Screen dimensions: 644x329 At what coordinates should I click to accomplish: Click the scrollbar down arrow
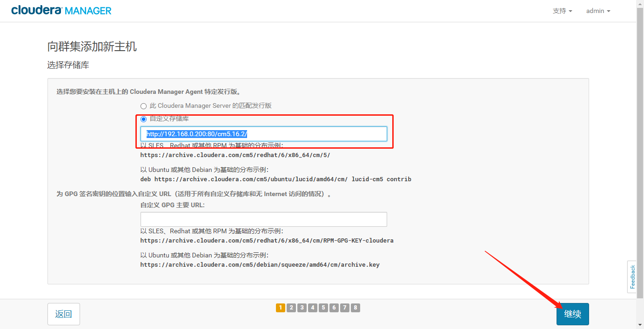pyautogui.click(x=640, y=325)
